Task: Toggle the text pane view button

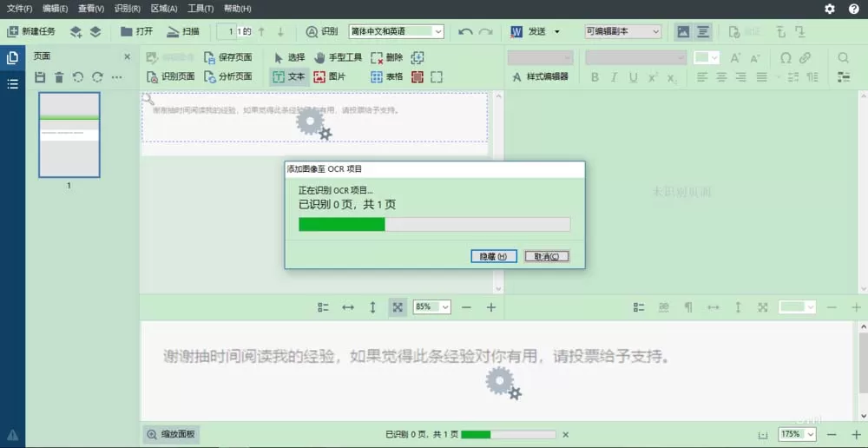Action: coord(703,32)
